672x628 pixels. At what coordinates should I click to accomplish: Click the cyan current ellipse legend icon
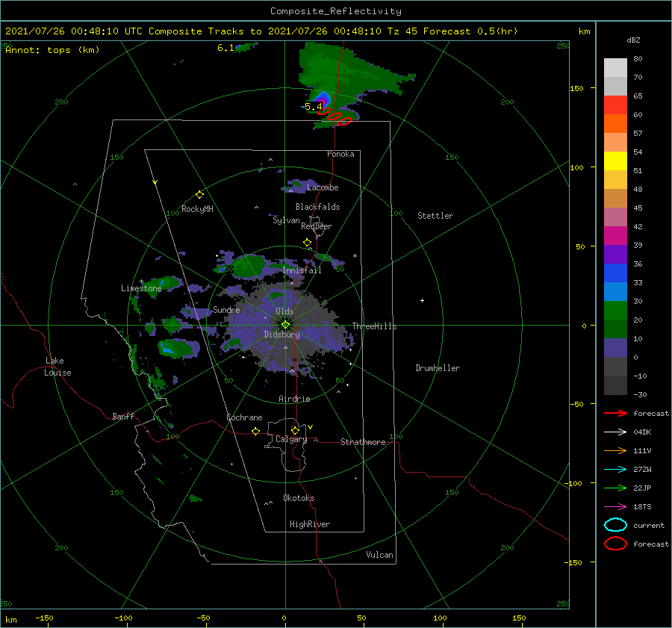coord(615,525)
